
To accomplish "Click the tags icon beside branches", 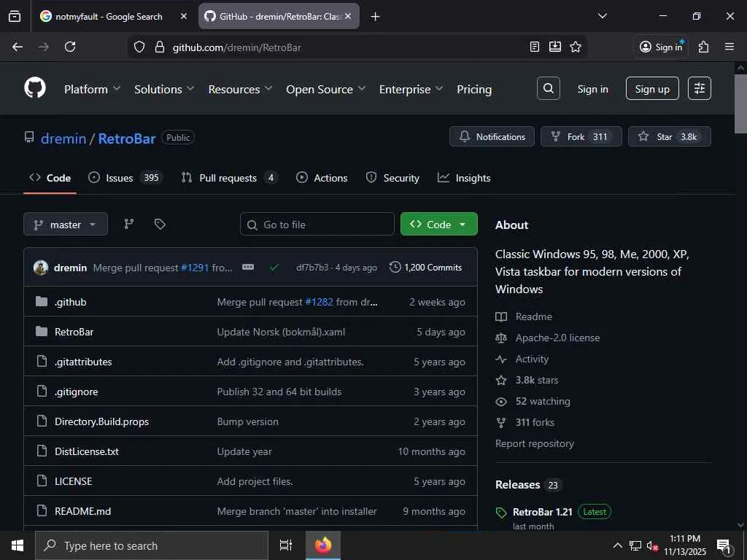I will 160,225.
